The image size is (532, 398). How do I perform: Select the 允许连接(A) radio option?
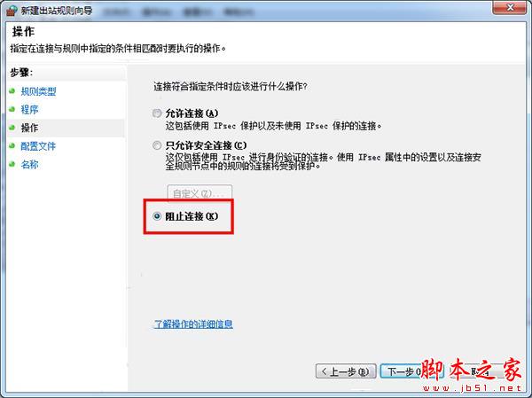(x=157, y=113)
